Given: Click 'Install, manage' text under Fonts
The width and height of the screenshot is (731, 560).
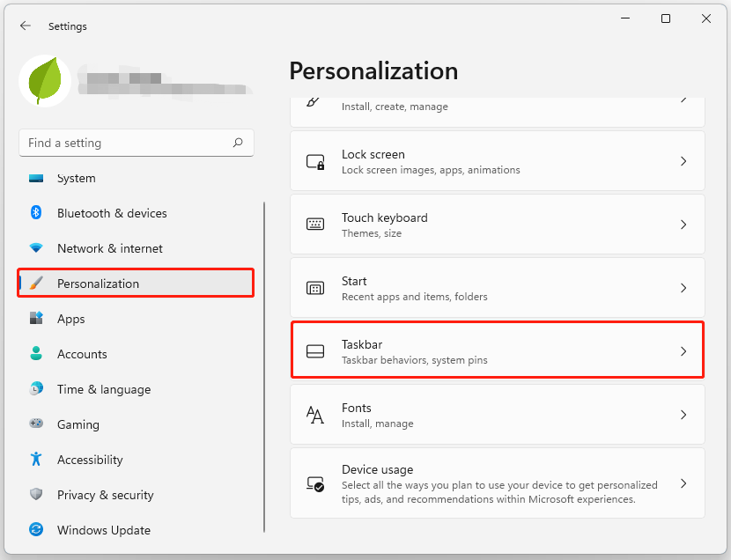Looking at the screenshot, I should [377, 424].
